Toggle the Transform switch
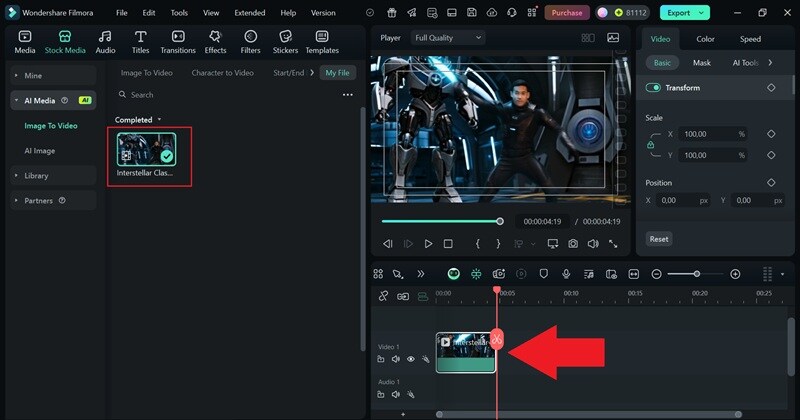 click(653, 88)
